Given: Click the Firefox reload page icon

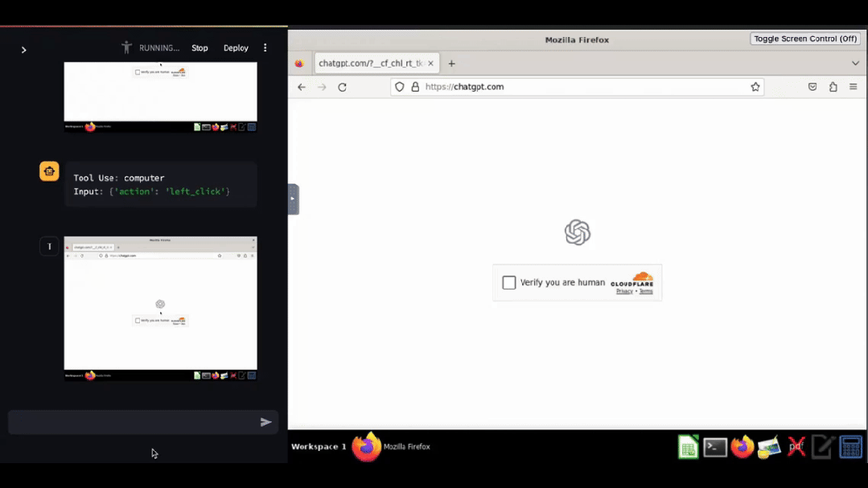Looking at the screenshot, I should tap(342, 87).
